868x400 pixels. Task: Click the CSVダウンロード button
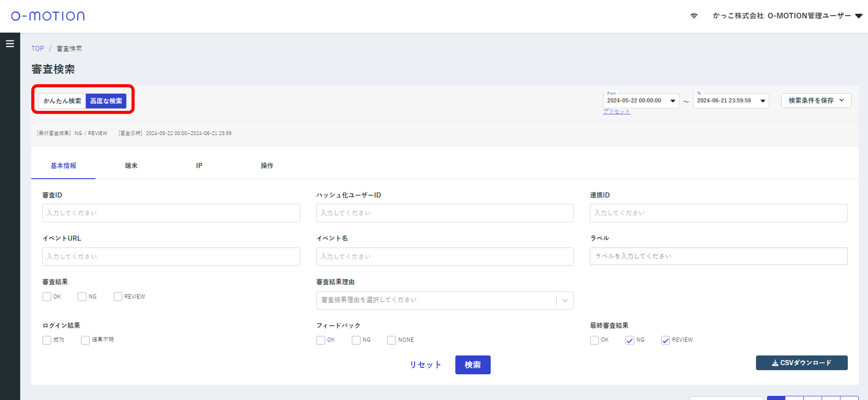click(x=801, y=363)
